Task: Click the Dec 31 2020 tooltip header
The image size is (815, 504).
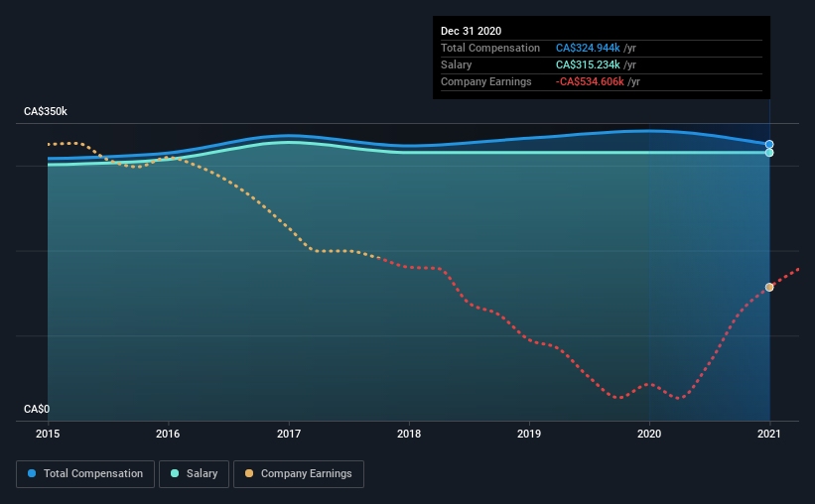Action: [x=471, y=31]
